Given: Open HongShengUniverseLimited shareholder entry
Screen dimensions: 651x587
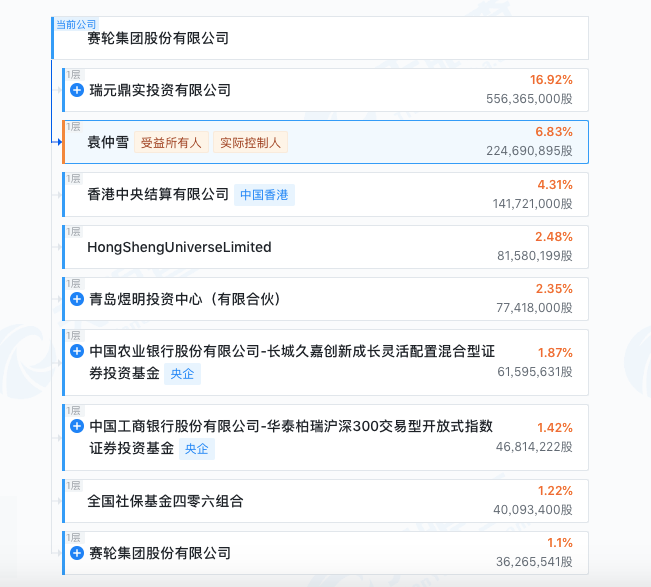Looking at the screenshot, I should pos(179,247).
